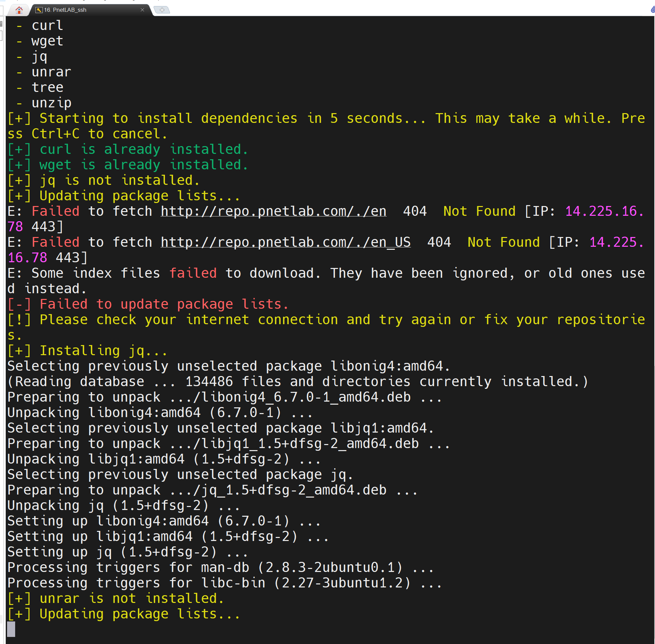Click 'Not Found' text on the en_US error

coord(503,242)
